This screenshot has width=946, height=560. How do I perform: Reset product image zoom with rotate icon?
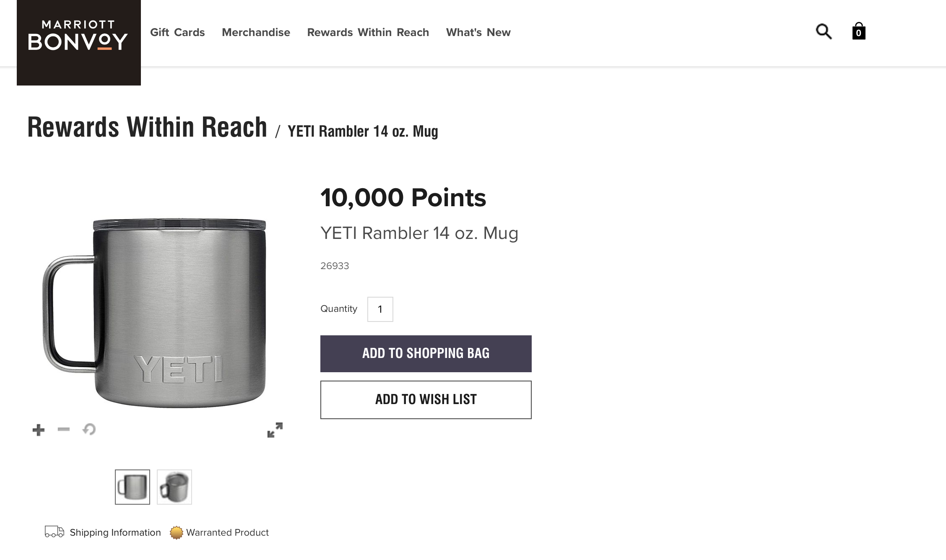[x=89, y=429]
